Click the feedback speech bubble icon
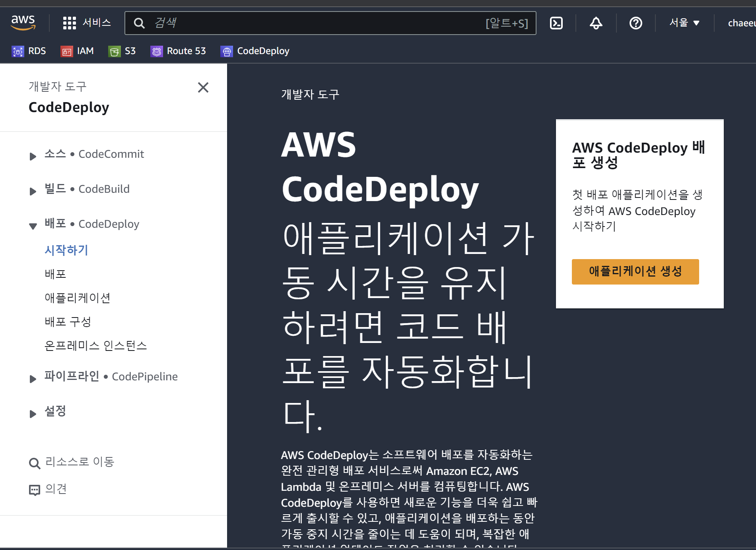This screenshot has width=756, height=550. 35,490
